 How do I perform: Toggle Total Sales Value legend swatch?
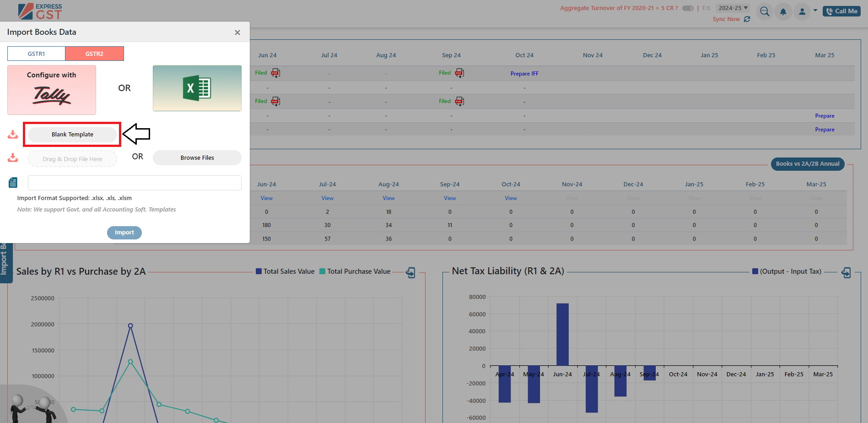click(259, 271)
